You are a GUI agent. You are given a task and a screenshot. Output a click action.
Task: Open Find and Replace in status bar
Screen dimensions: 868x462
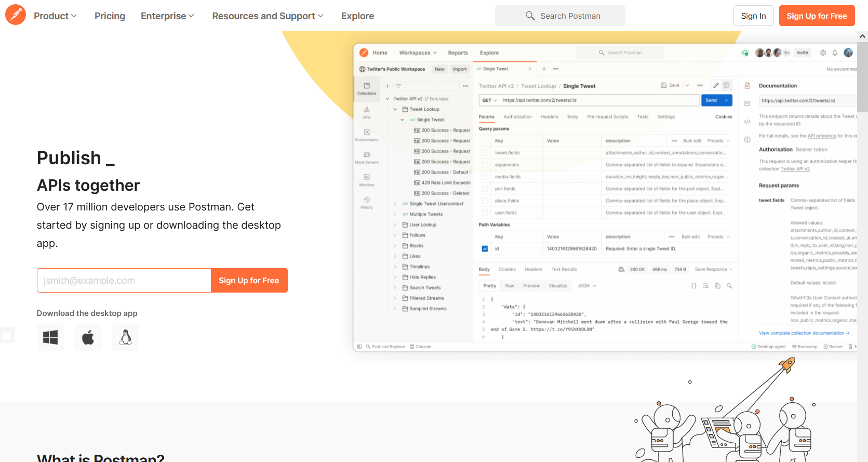(x=385, y=347)
